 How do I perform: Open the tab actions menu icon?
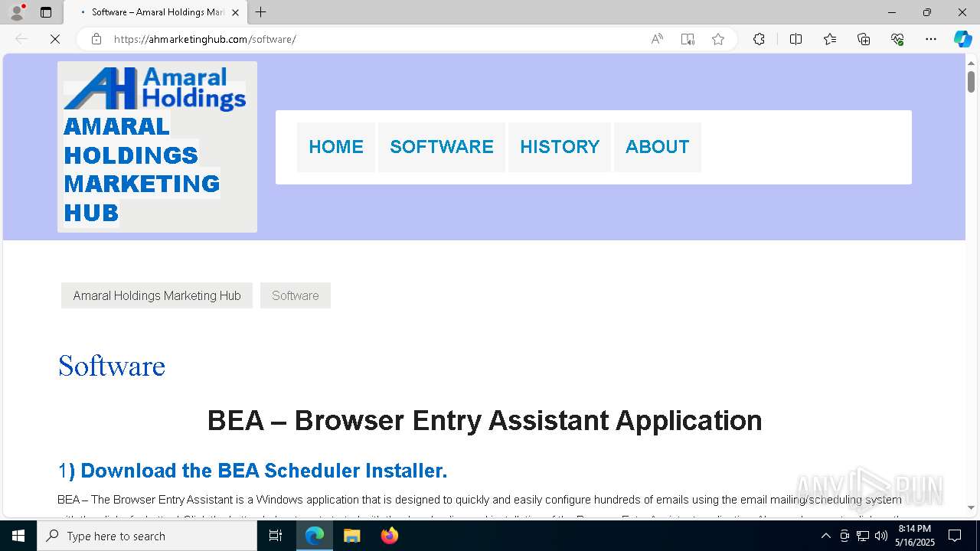click(x=46, y=12)
